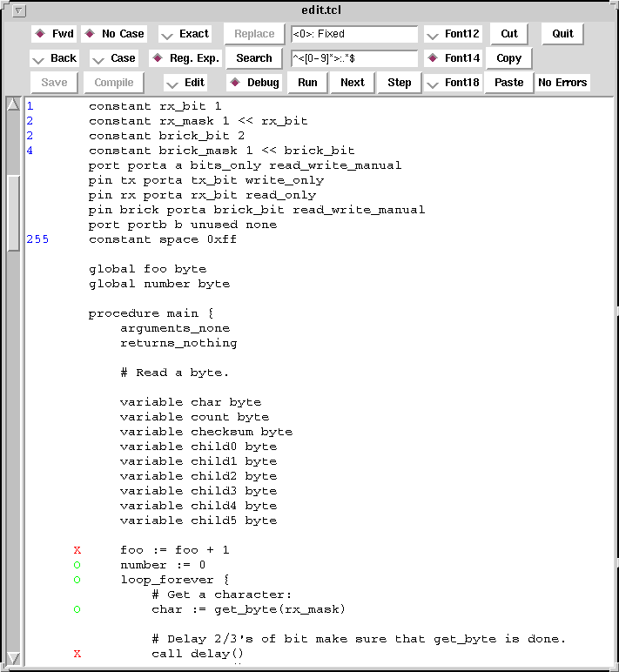Click blue value 4 beside brick_mask constant
619x672 pixels.
(x=30, y=151)
